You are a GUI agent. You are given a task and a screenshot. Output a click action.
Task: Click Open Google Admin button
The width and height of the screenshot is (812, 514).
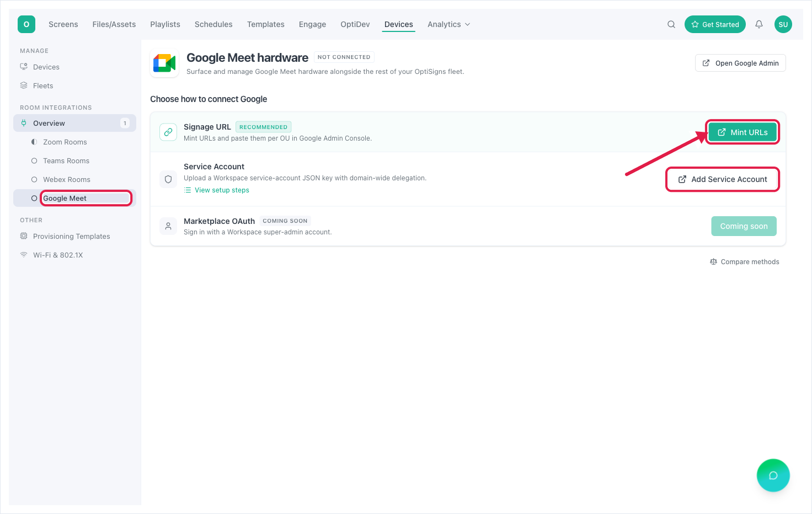pos(740,63)
